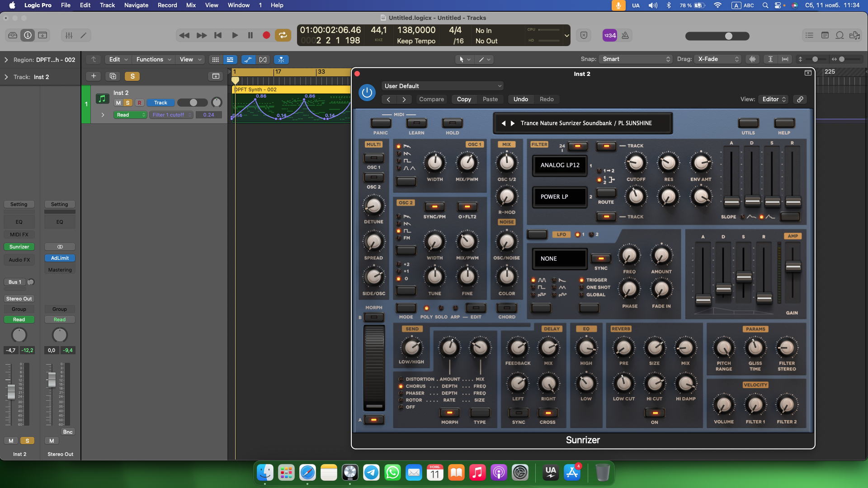Click the Compare button in plugin header

coord(431,99)
